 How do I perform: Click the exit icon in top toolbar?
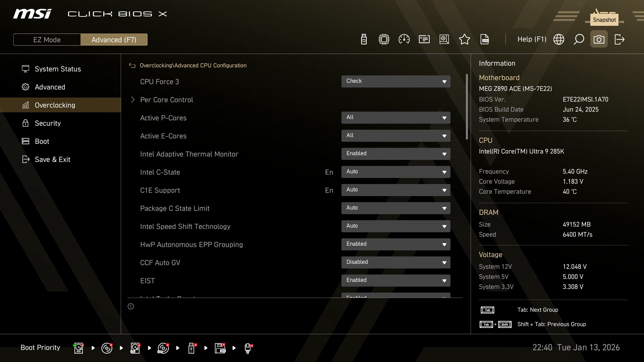619,40
